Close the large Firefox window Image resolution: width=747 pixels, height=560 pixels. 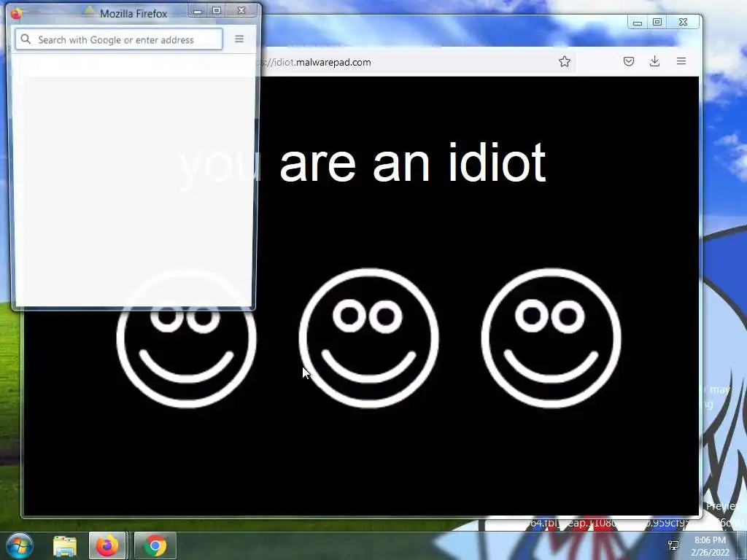(683, 23)
